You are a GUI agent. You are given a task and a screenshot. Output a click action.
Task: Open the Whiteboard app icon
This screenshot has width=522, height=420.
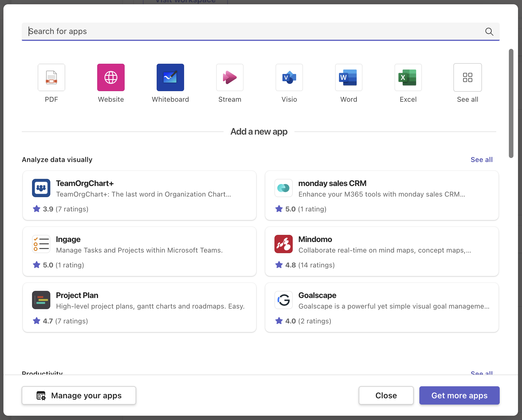(170, 77)
